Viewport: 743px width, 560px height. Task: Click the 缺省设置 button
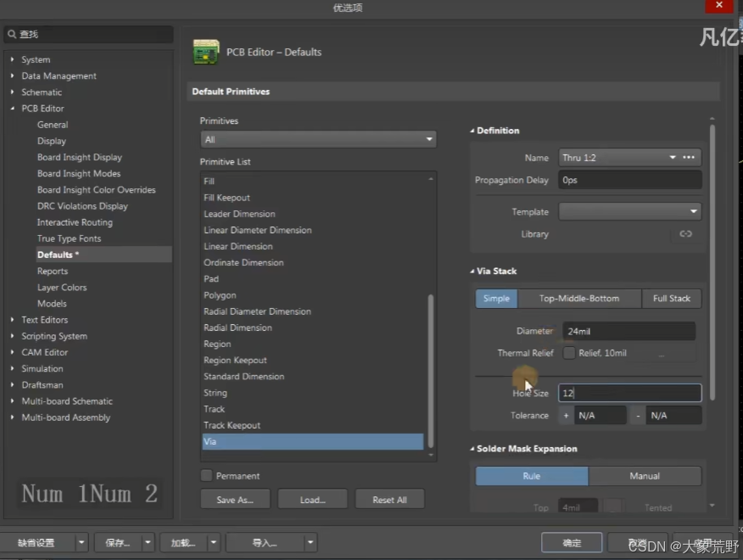coord(37,542)
